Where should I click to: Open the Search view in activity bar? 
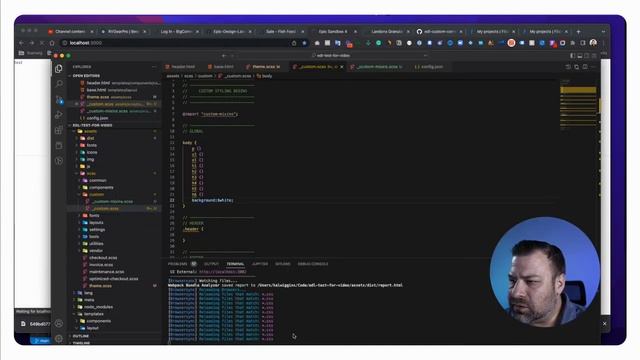tap(59, 84)
